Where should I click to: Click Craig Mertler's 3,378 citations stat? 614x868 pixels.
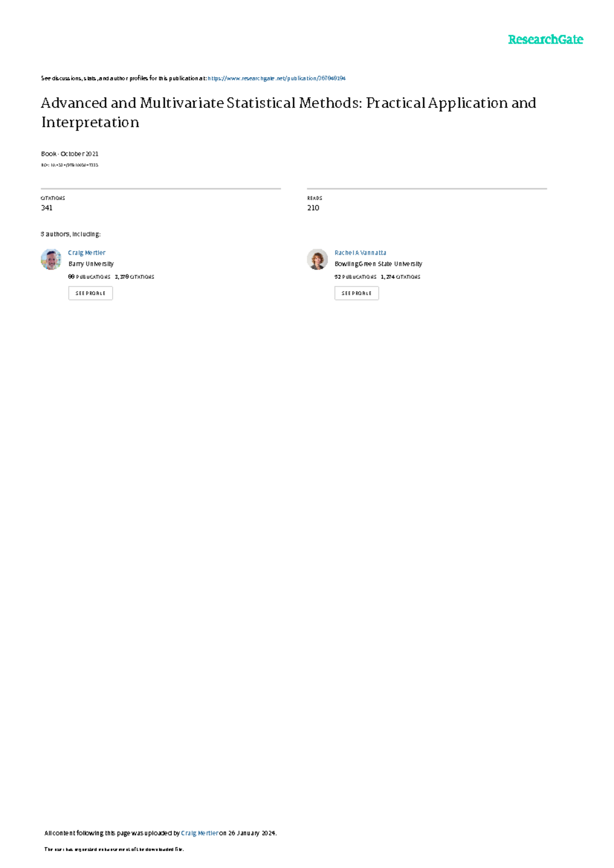pyautogui.click(x=135, y=277)
